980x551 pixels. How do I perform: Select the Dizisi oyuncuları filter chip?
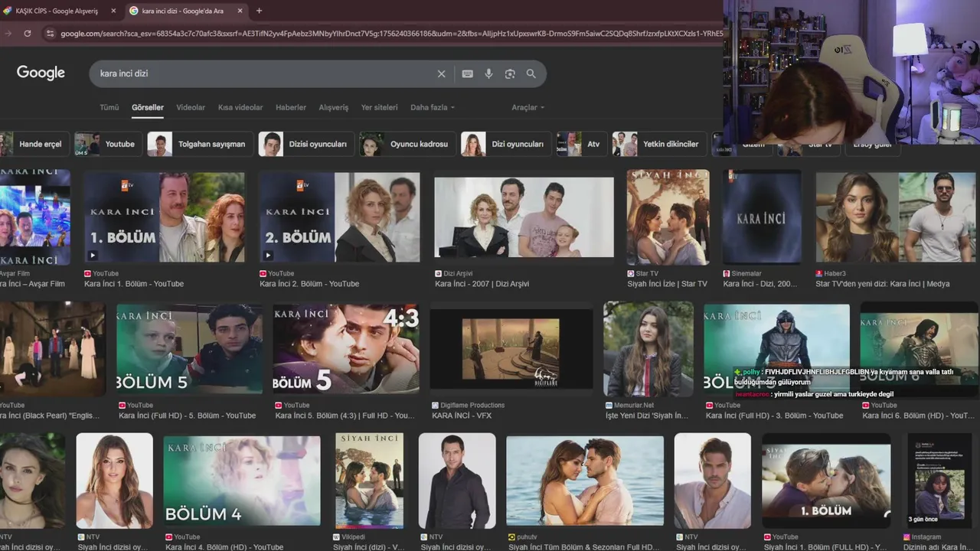tap(306, 144)
